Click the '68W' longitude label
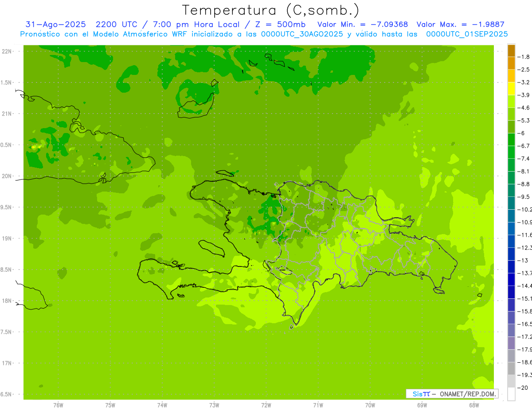Image resolution: width=532 pixels, height=411 pixels. point(474,405)
